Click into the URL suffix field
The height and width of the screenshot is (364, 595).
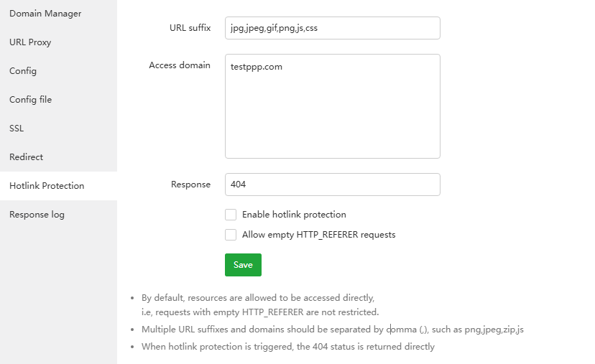(x=332, y=28)
